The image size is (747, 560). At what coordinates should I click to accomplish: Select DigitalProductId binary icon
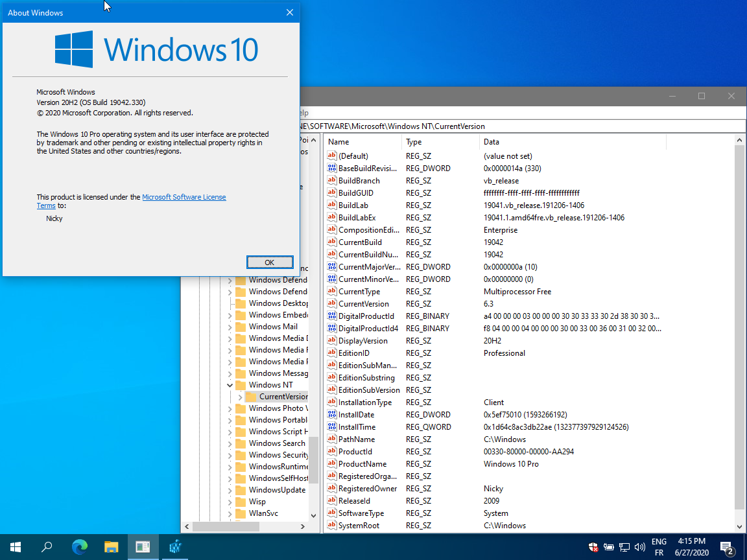pyautogui.click(x=332, y=316)
